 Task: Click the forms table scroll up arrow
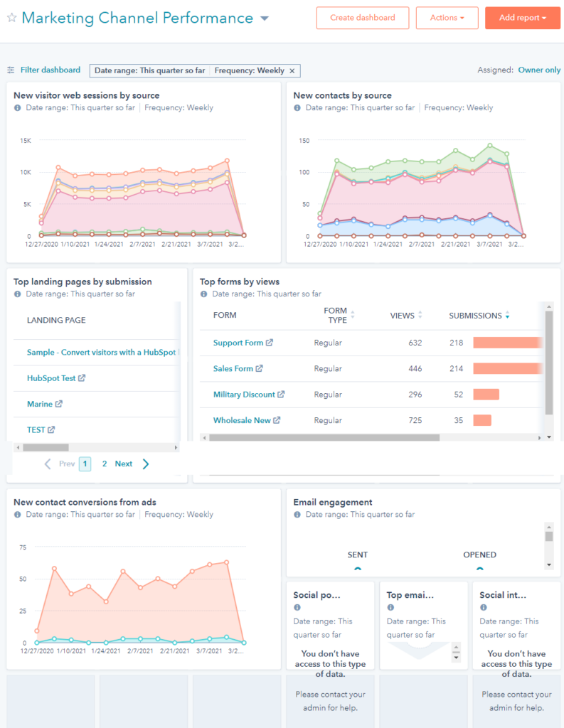[549, 306]
